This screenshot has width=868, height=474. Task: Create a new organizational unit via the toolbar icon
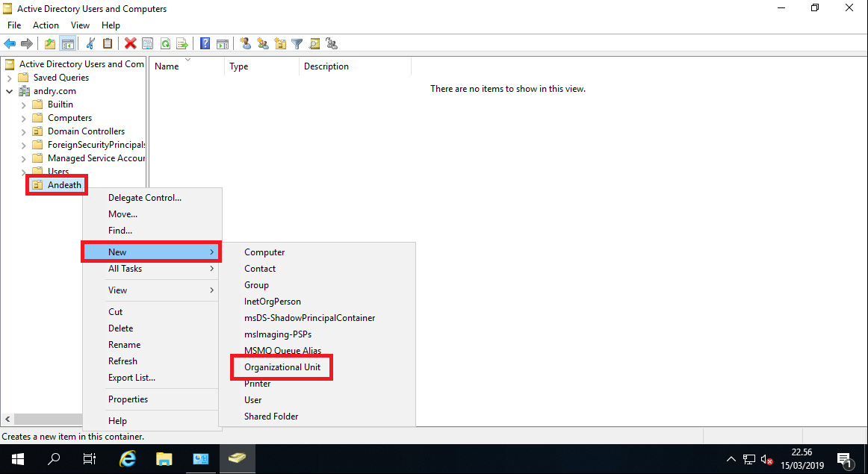tap(280, 44)
